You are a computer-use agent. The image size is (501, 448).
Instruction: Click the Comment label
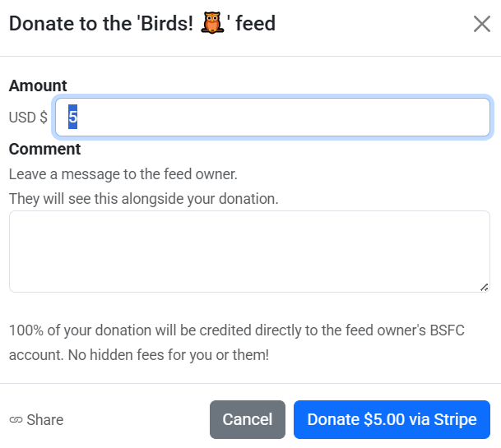tap(44, 149)
